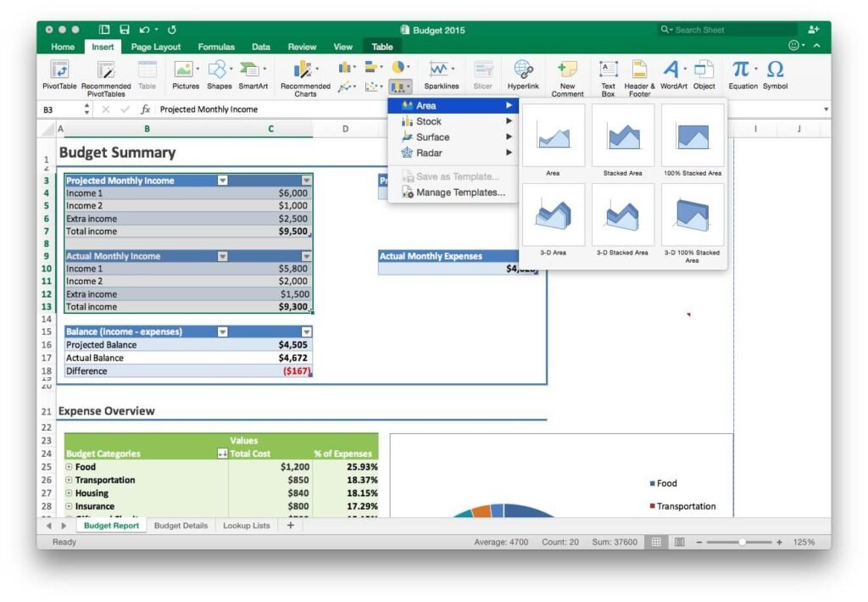Screen dimensions: 868x602
Task: Open the Stock chart submenu
Action: tap(453, 121)
